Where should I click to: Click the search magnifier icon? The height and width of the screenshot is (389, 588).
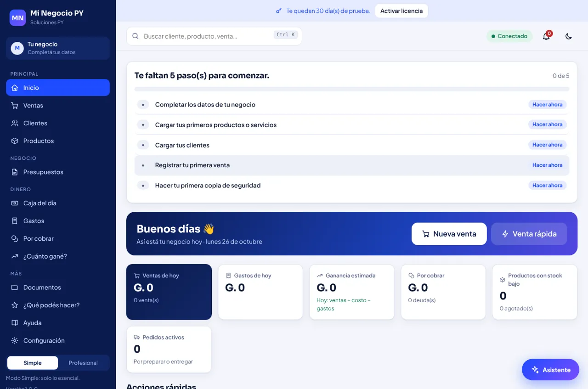coord(136,36)
